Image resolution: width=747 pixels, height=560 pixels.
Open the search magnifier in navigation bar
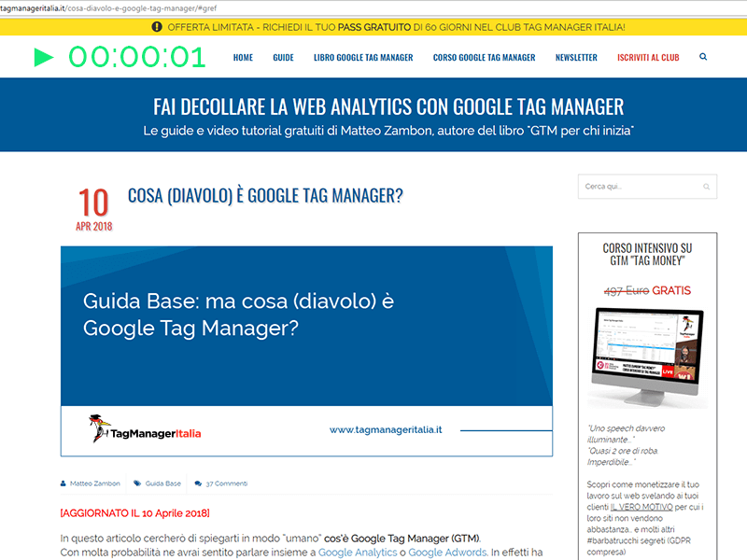coord(703,57)
